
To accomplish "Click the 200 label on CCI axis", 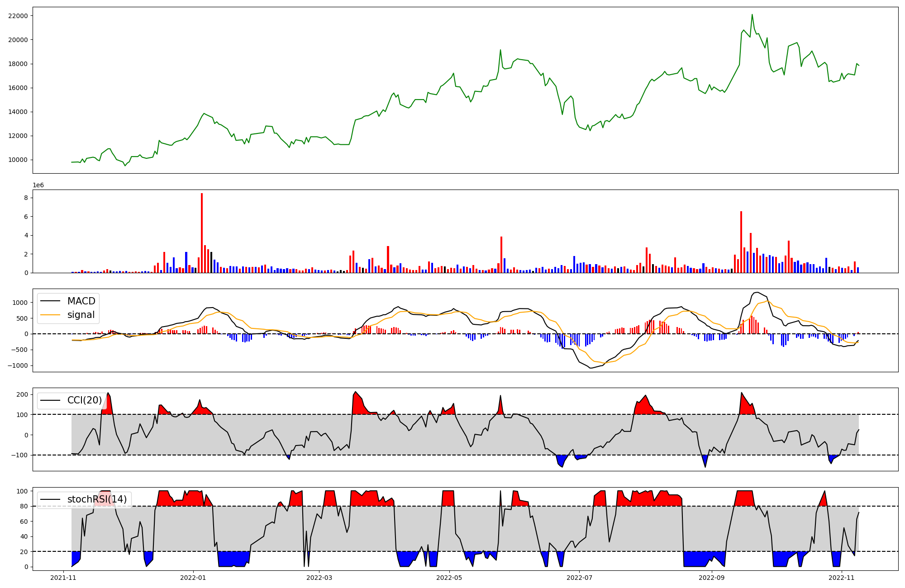I will pos(23,394).
